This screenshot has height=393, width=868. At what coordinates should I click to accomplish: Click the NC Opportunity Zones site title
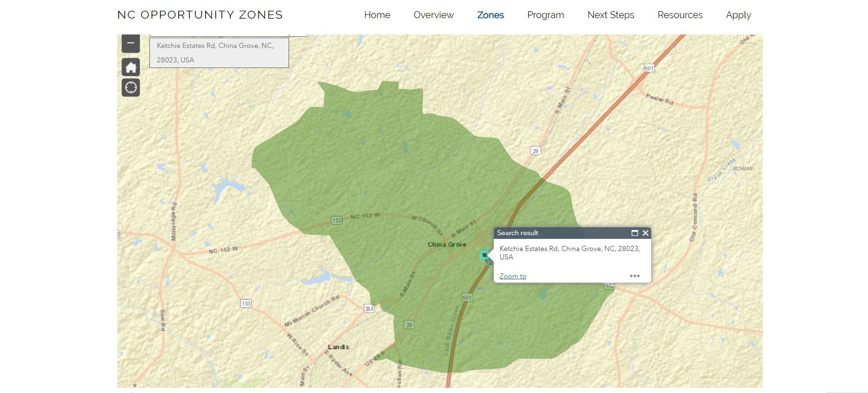pyautogui.click(x=200, y=15)
